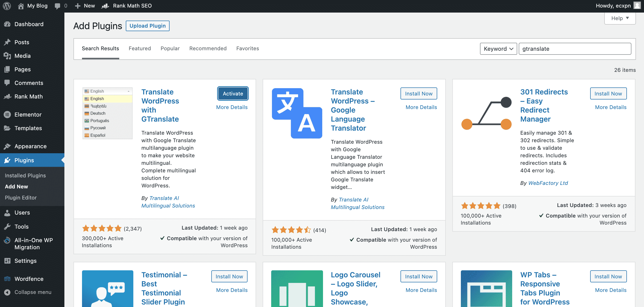
Task: Activate the GTranslate plugin
Action: (x=233, y=93)
